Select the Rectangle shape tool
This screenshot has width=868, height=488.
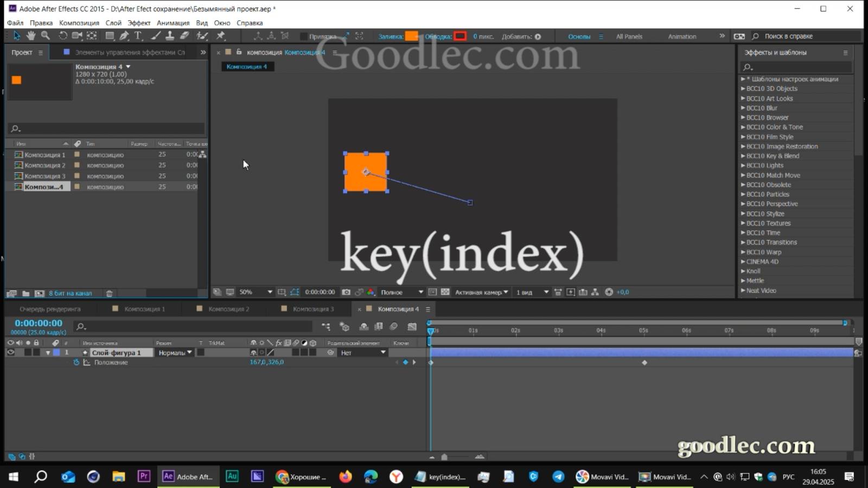pyautogui.click(x=110, y=35)
